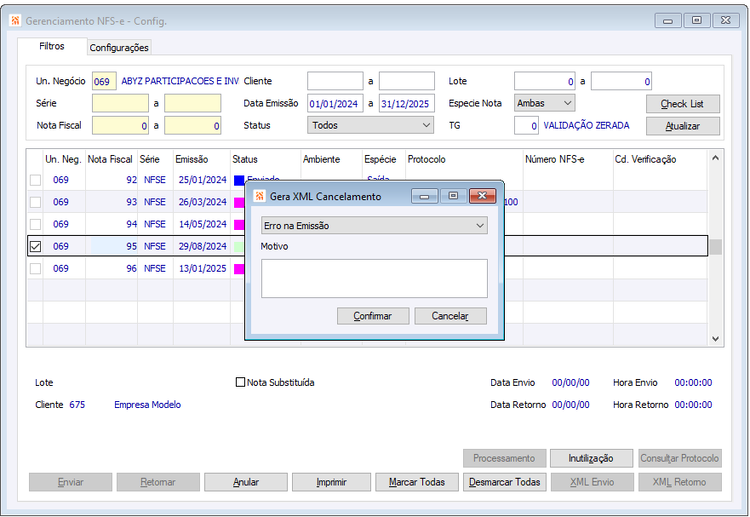
Task: Enable the Nota Substituída checkbox
Action: (240, 382)
